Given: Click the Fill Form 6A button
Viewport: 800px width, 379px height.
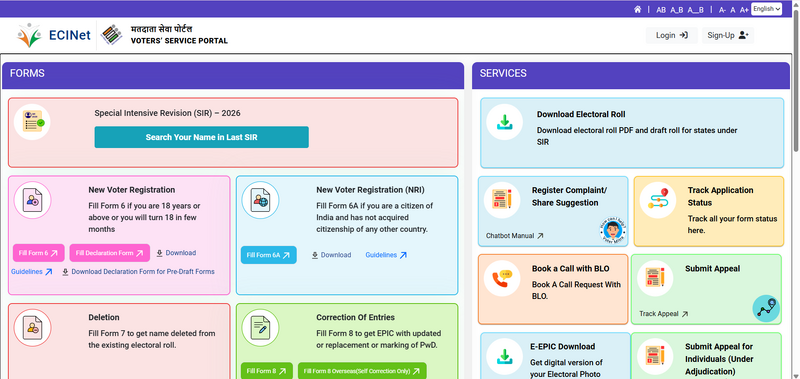Looking at the screenshot, I should [x=268, y=255].
